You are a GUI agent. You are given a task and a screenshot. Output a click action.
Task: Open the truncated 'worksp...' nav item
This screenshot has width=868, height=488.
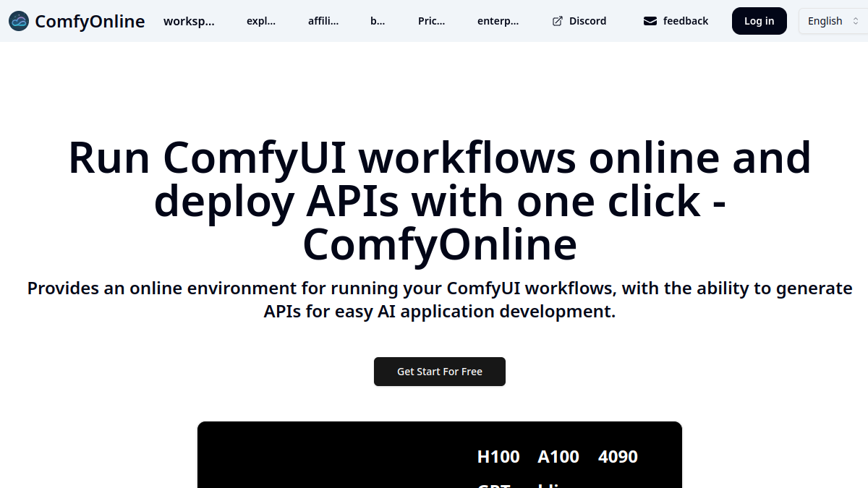(189, 21)
